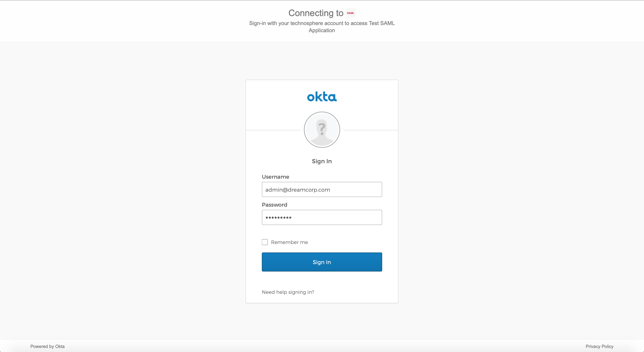Toggle the Remember me checkbox
Screen dimensions: 644x352
(265, 242)
